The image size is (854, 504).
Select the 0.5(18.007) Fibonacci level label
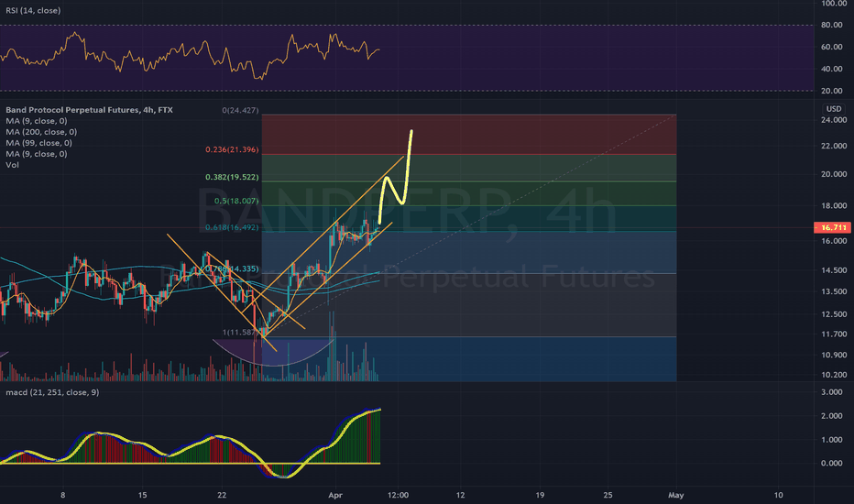[236, 201]
